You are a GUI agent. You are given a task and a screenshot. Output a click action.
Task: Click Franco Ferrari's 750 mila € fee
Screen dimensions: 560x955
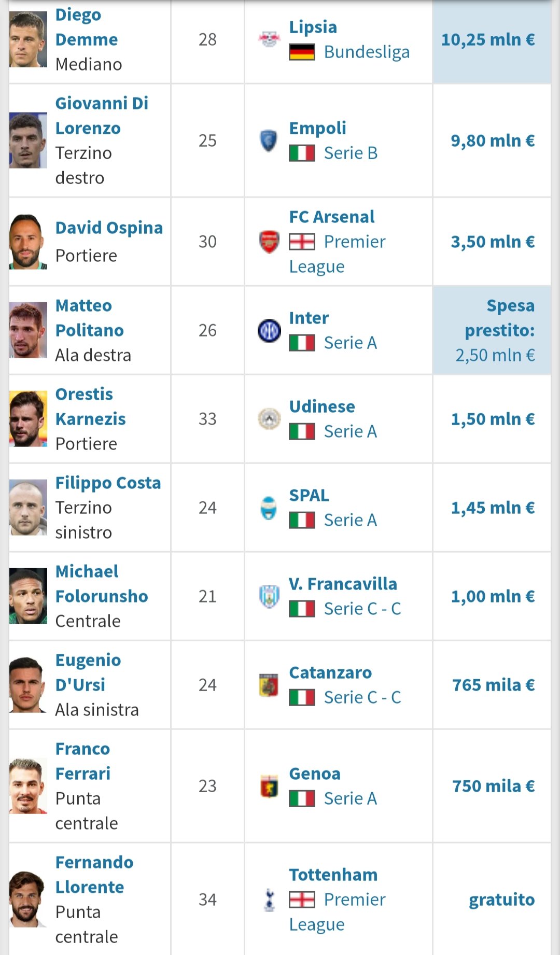(493, 786)
